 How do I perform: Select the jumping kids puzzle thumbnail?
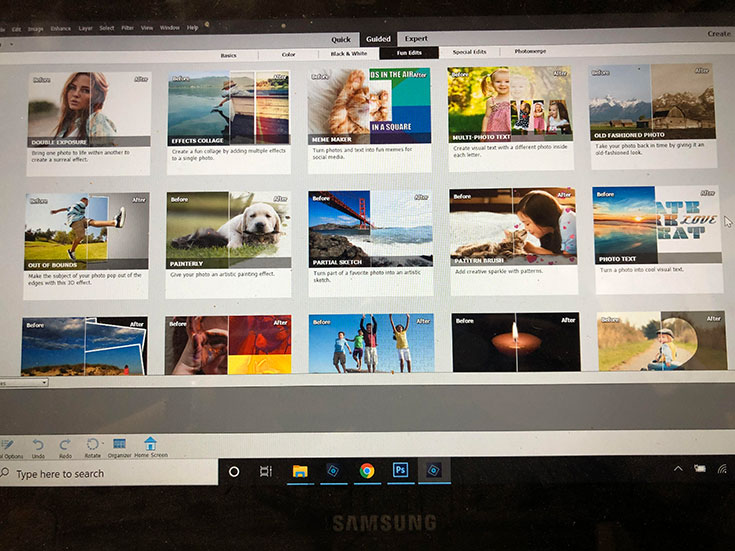[x=371, y=343]
